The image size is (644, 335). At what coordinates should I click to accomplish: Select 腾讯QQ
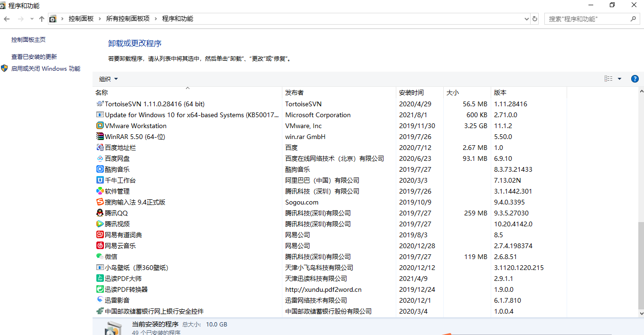[x=115, y=213]
